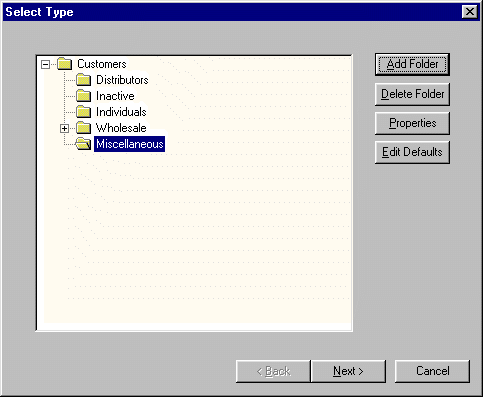Open folder Properties
The height and width of the screenshot is (398, 484).
412,123
